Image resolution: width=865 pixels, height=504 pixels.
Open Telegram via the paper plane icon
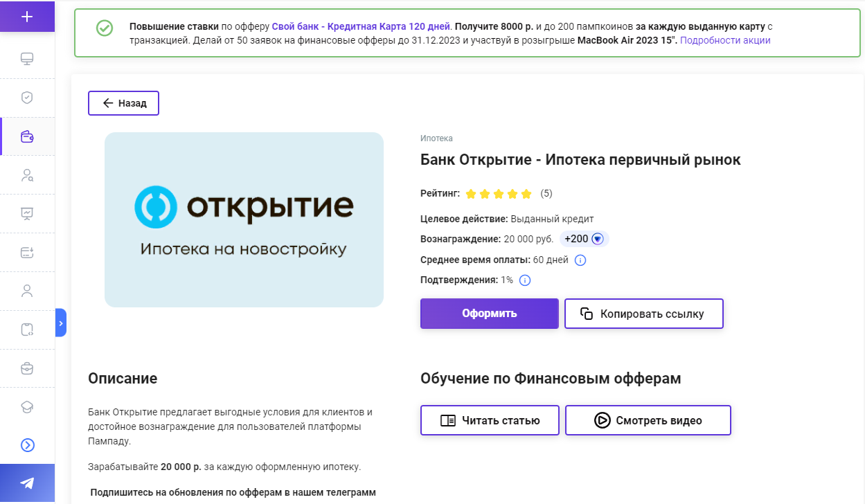27,483
